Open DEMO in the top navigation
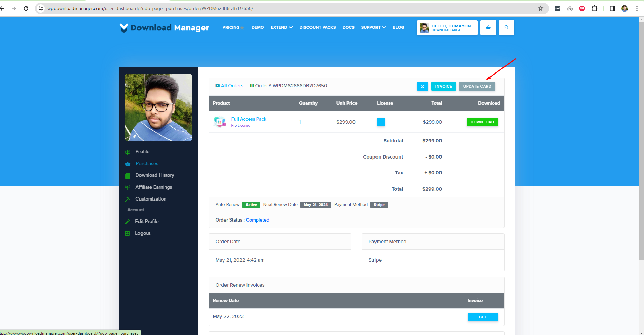This screenshot has height=335, width=644. click(x=258, y=27)
